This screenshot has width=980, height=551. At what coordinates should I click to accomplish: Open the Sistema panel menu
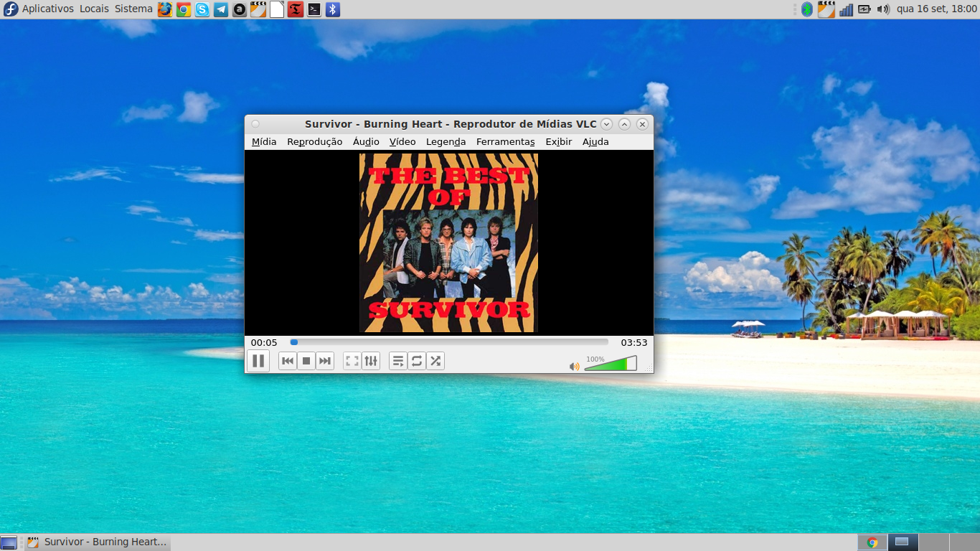133,9
